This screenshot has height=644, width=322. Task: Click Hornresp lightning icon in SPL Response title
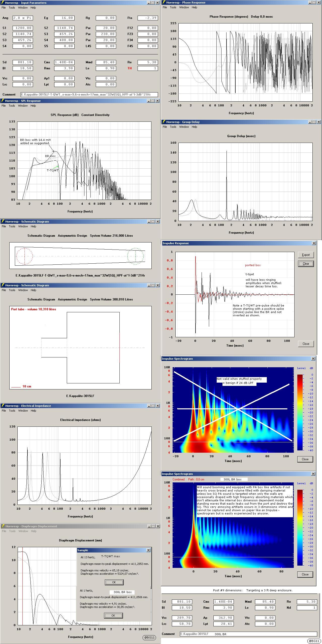click(x=2, y=101)
